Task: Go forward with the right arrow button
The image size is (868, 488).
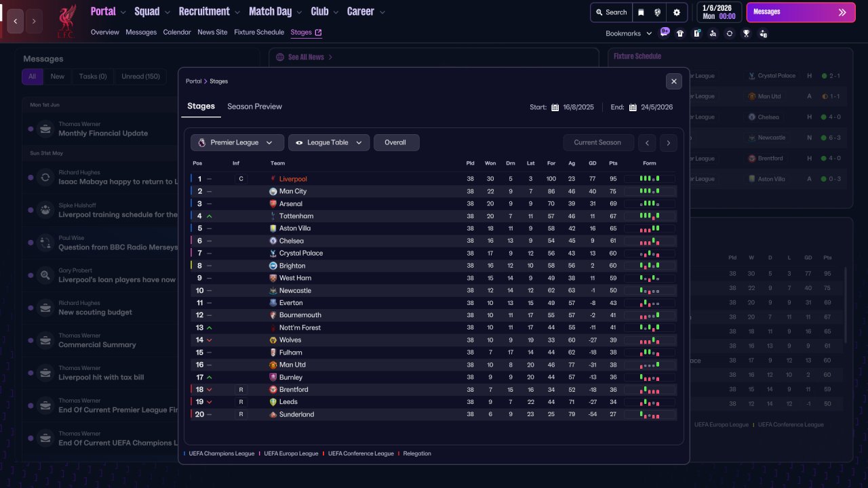Action: (x=34, y=21)
